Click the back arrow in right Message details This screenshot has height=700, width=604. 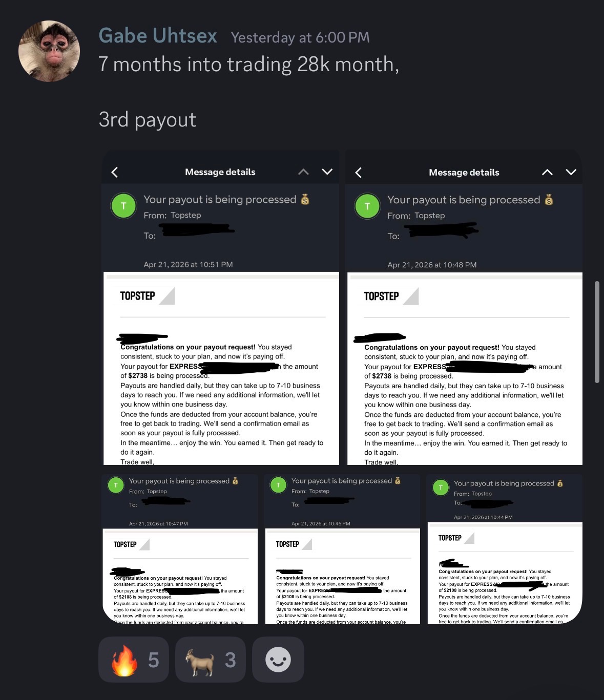tap(359, 173)
